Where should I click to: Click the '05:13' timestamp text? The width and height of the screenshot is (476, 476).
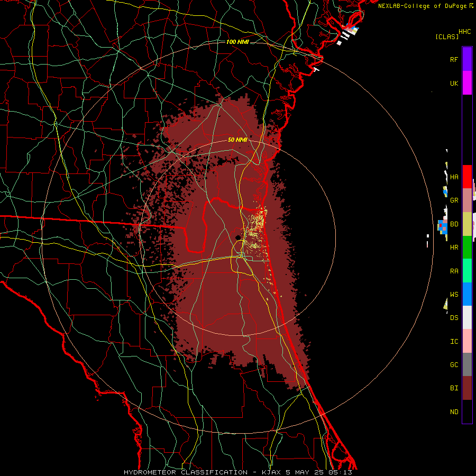tap(340, 472)
